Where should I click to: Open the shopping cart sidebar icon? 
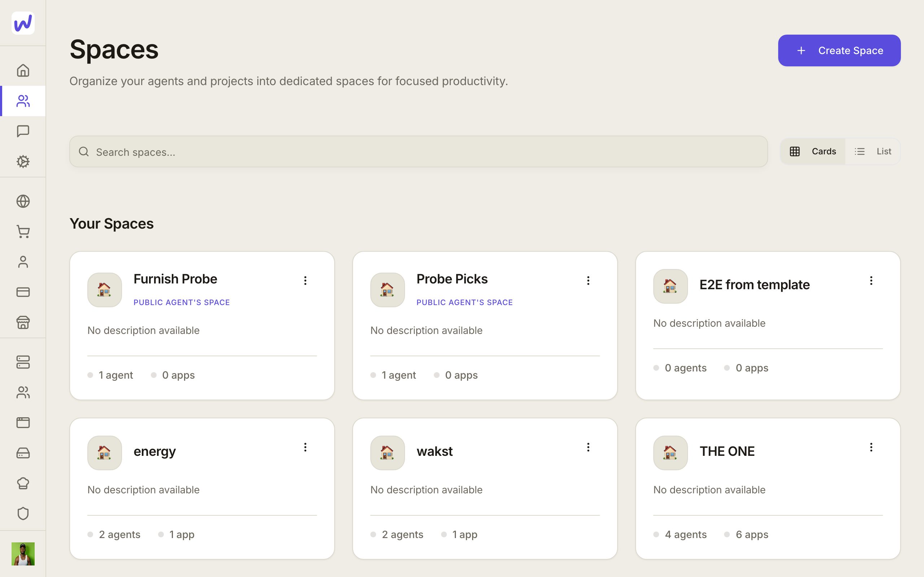click(x=23, y=232)
